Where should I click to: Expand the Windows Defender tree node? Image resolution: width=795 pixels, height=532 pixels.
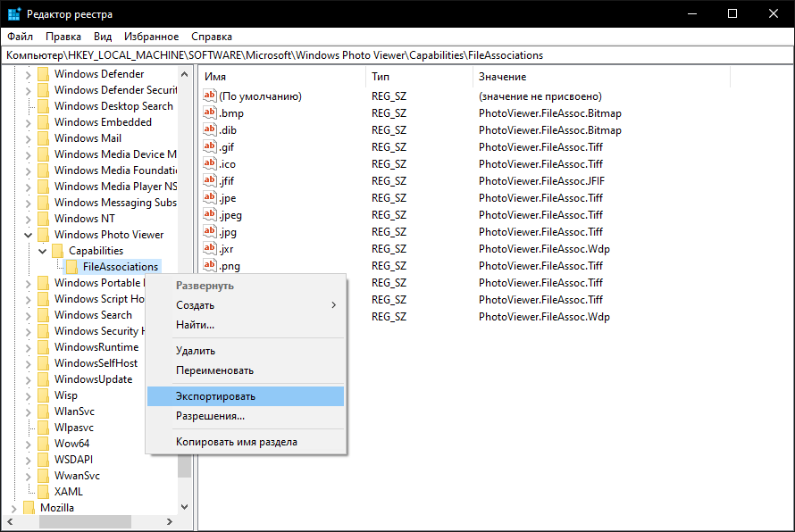pos(29,74)
